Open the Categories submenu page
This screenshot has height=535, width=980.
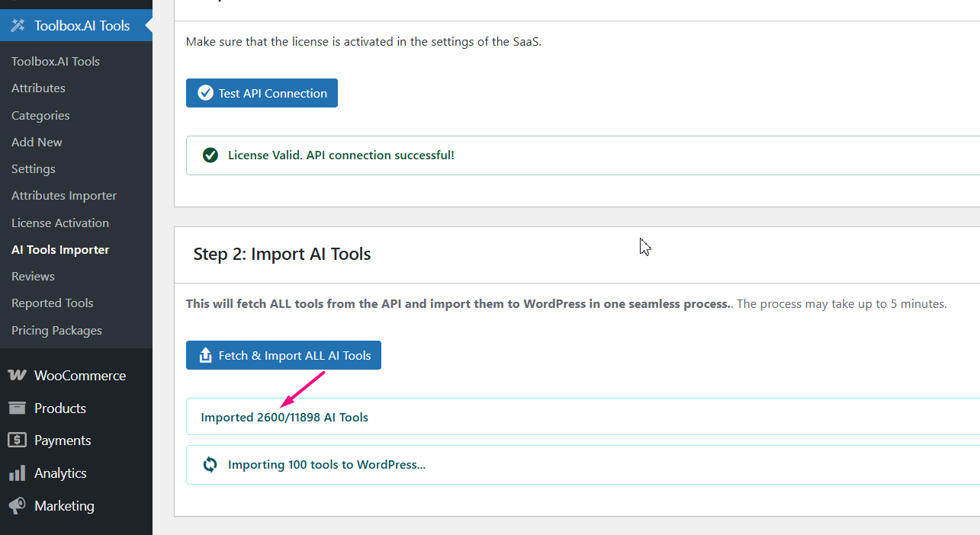(x=40, y=115)
